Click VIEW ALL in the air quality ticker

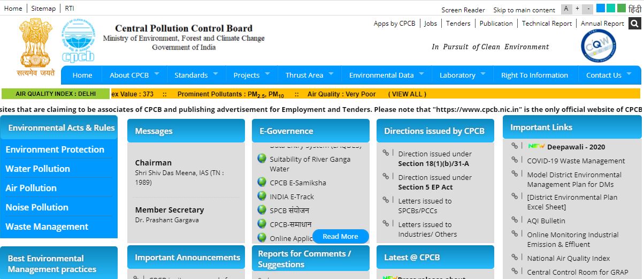tap(407, 94)
